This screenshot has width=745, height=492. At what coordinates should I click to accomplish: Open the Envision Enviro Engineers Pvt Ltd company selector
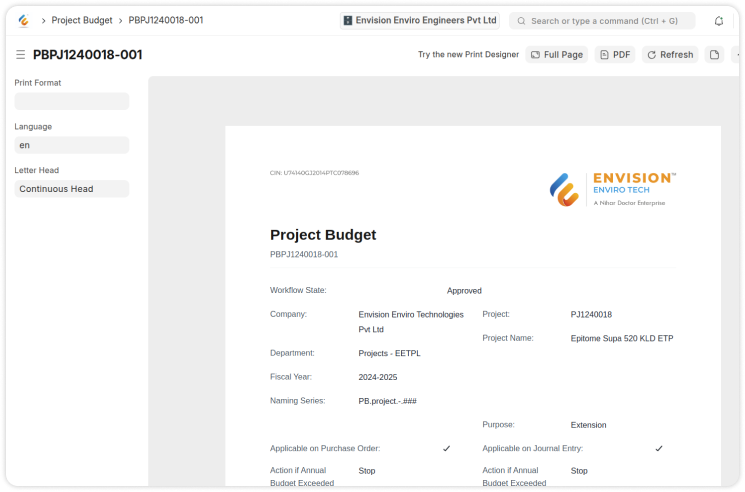420,20
